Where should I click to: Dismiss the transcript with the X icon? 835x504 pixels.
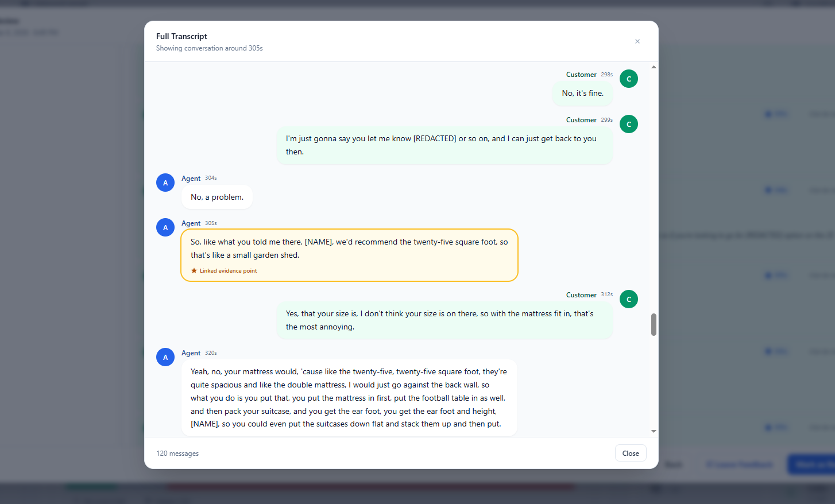click(x=637, y=41)
